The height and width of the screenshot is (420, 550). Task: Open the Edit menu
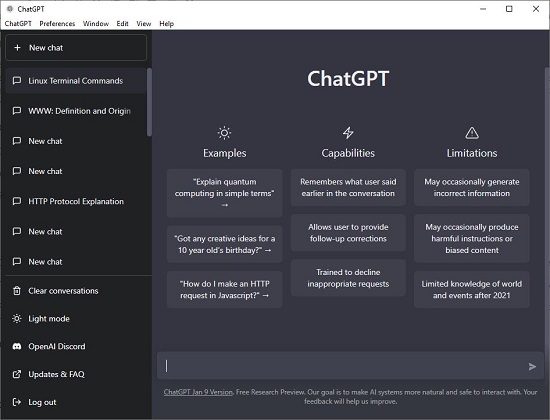(x=122, y=24)
